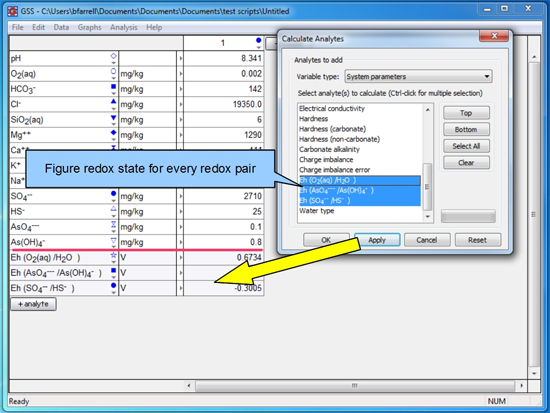
Task: Click the +analyte button
Action: pyautogui.click(x=33, y=304)
